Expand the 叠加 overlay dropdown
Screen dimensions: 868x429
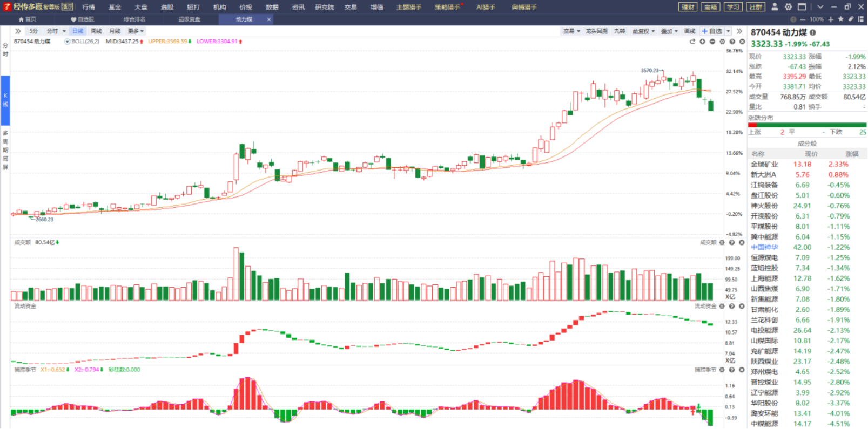pos(669,31)
